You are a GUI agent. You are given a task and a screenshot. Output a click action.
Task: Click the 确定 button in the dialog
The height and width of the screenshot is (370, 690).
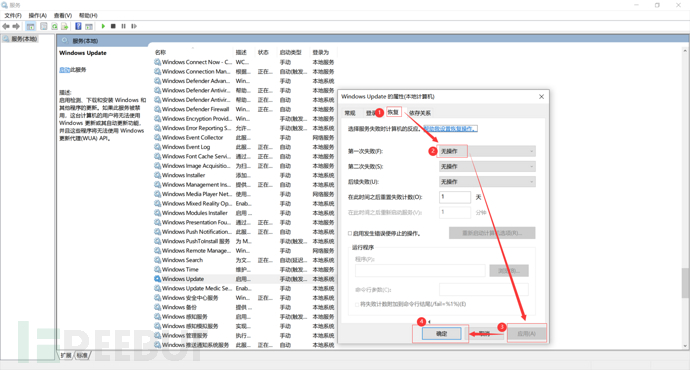click(x=441, y=334)
